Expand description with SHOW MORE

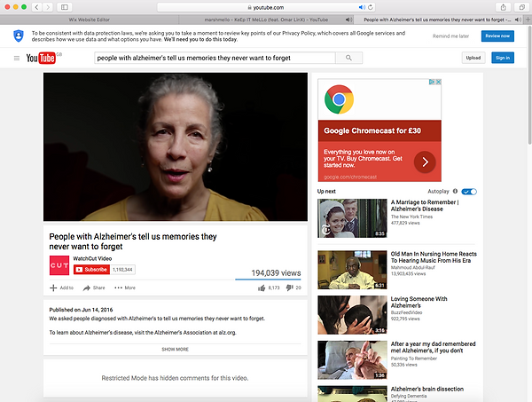click(175, 349)
